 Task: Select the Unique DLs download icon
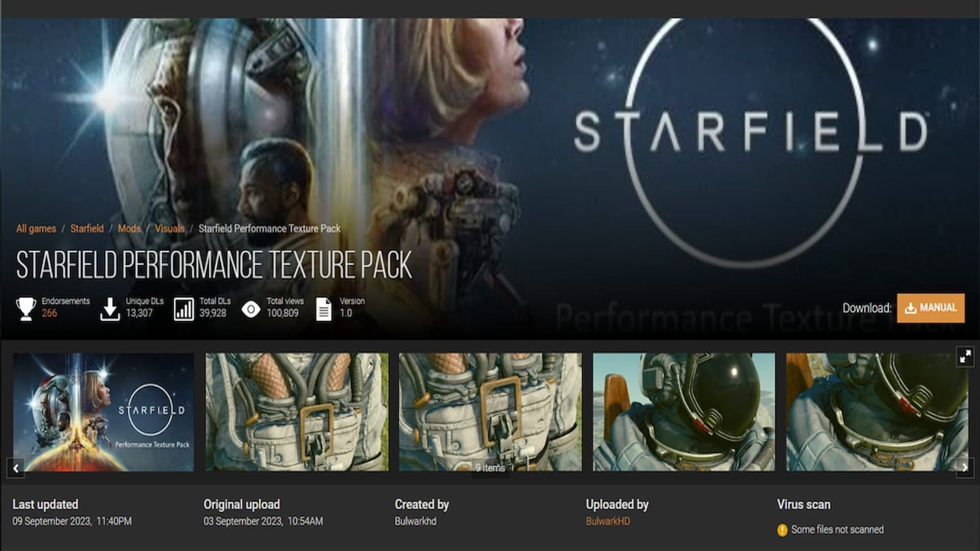110,307
